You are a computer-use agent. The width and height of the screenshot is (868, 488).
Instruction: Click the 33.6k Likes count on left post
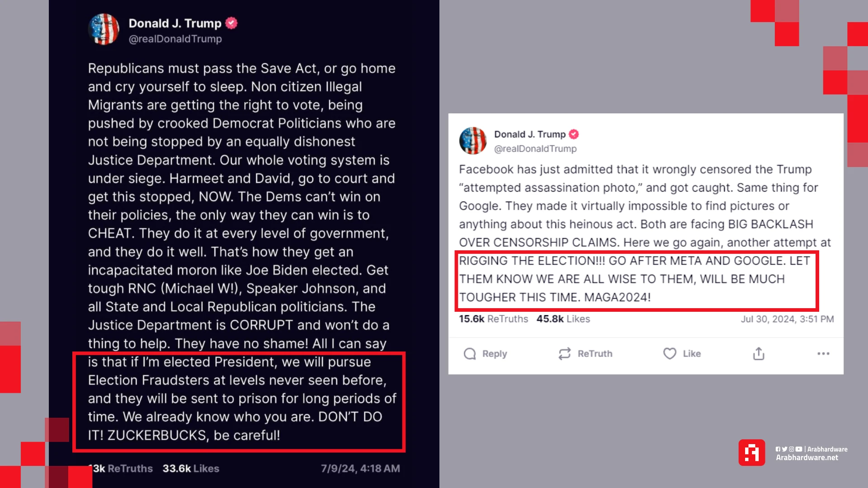click(x=191, y=469)
